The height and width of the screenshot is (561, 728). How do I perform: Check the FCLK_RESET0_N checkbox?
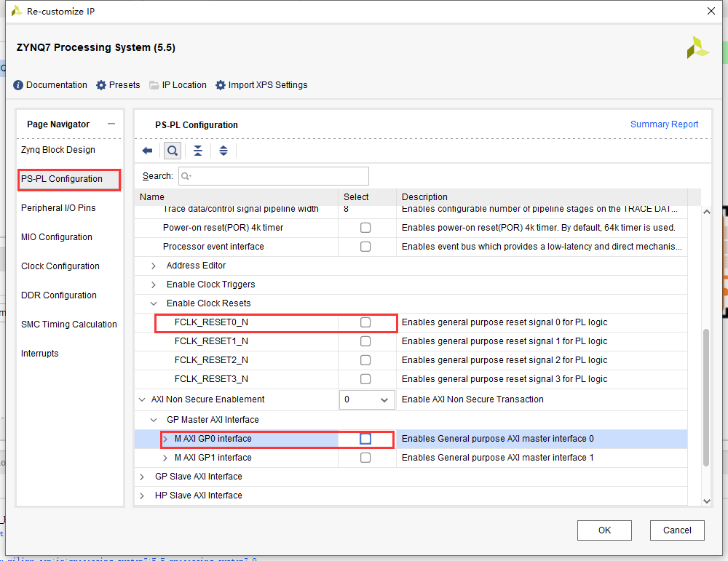pyautogui.click(x=365, y=322)
